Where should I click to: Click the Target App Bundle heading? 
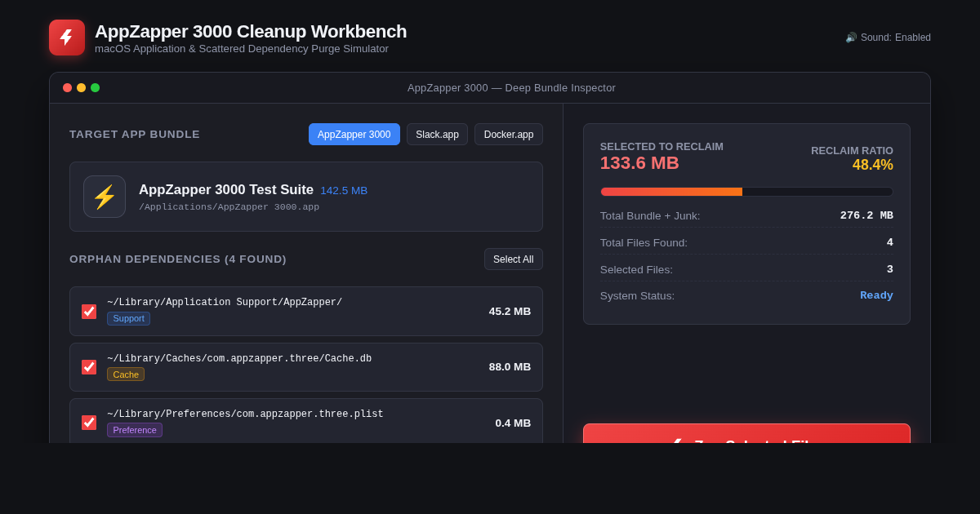(x=135, y=134)
